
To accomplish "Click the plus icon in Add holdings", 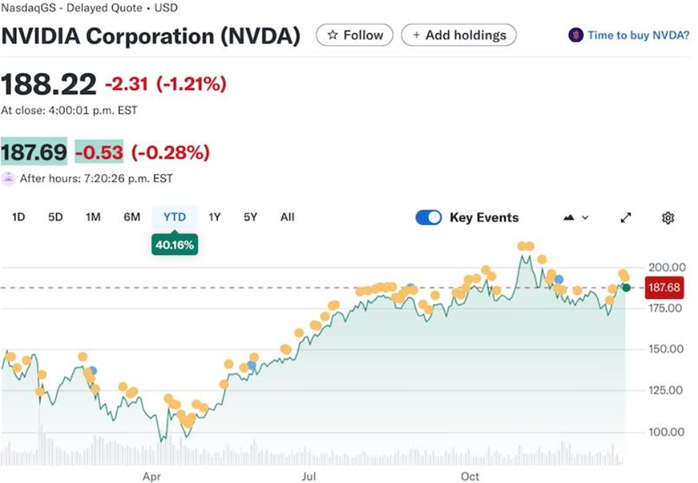I will [415, 35].
